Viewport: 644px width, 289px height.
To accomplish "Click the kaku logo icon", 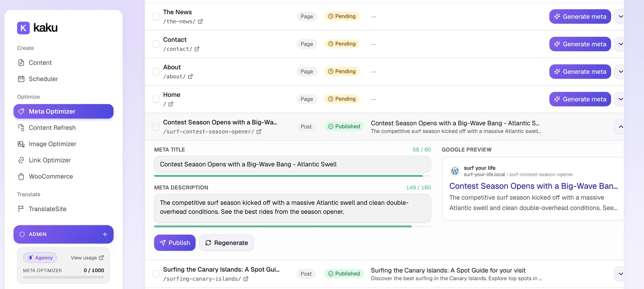I will pyautogui.click(x=23, y=28).
